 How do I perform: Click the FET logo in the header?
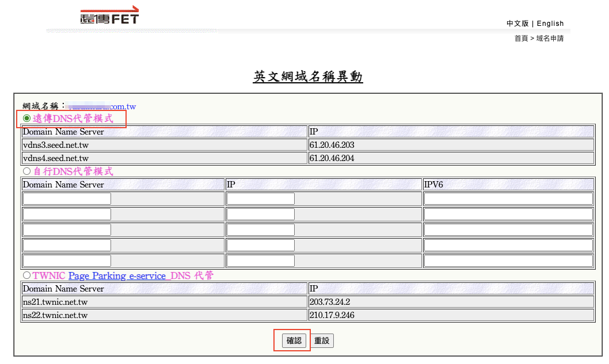(109, 16)
